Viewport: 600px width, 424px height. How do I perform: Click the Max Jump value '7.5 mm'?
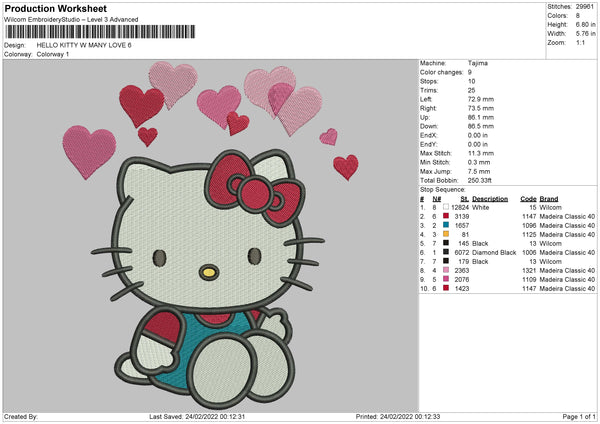click(x=479, y=171)
